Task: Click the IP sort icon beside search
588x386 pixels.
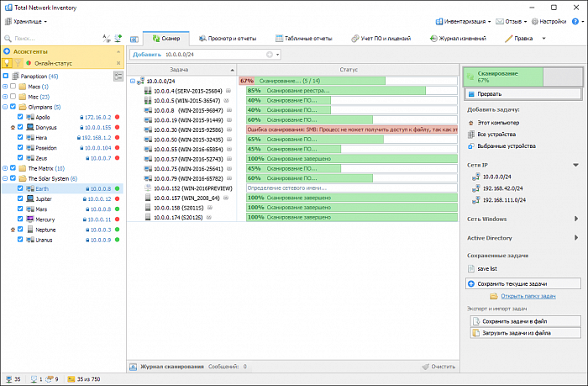Action: click(106, 39)
